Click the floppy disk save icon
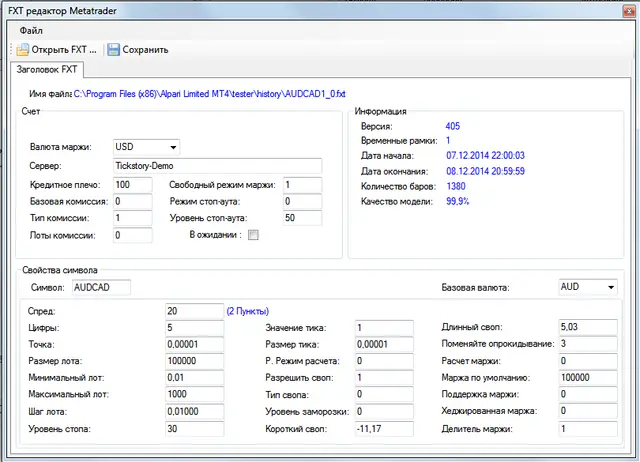 113,50
